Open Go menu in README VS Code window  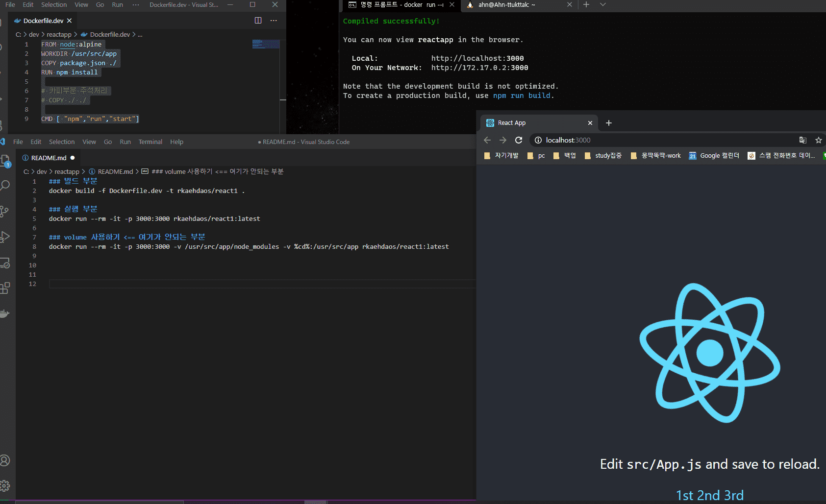108,142
